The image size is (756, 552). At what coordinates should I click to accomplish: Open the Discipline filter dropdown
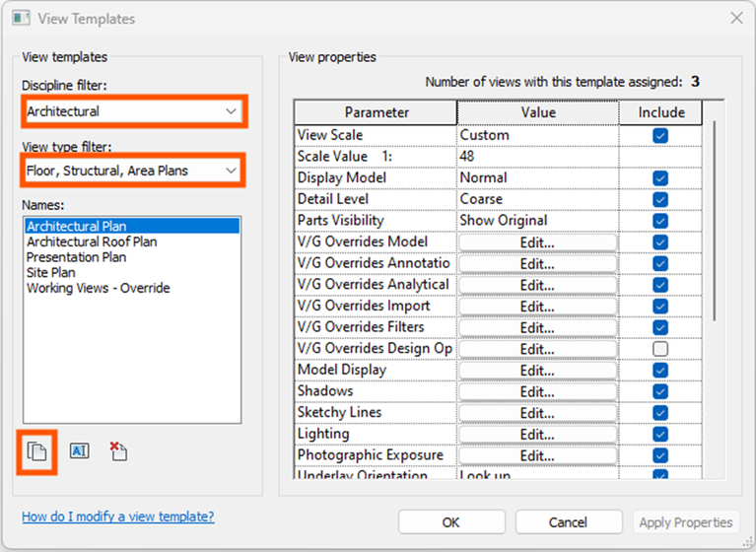coord(133,111)
